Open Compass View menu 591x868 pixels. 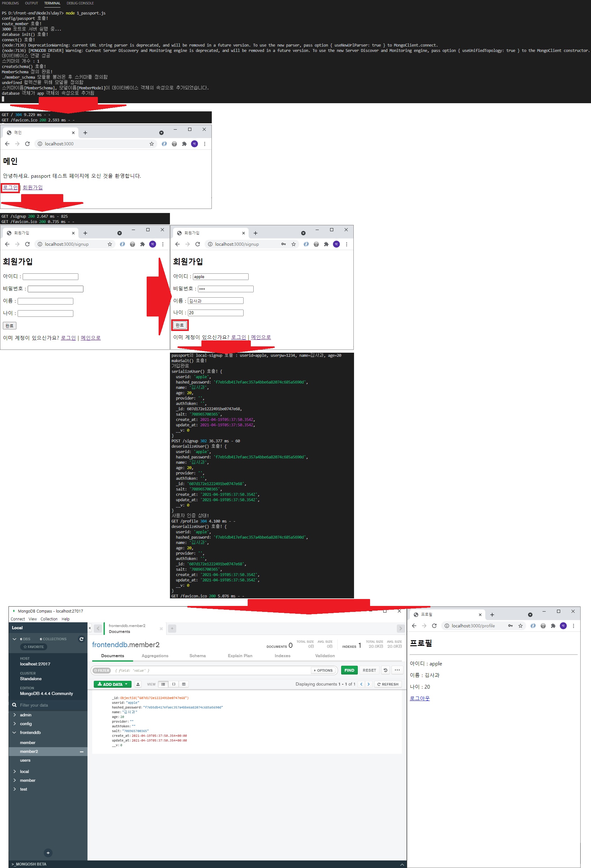tap(33, 619)
